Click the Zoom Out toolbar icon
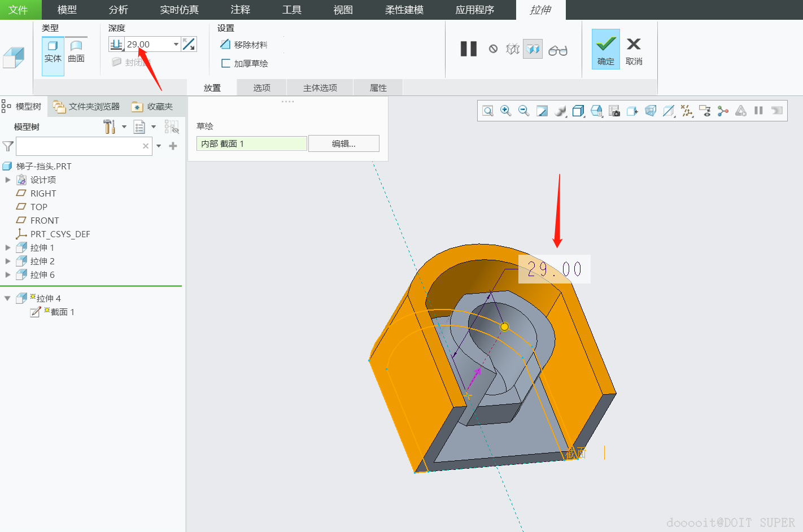The image size is (803, 532). (524, 111)
